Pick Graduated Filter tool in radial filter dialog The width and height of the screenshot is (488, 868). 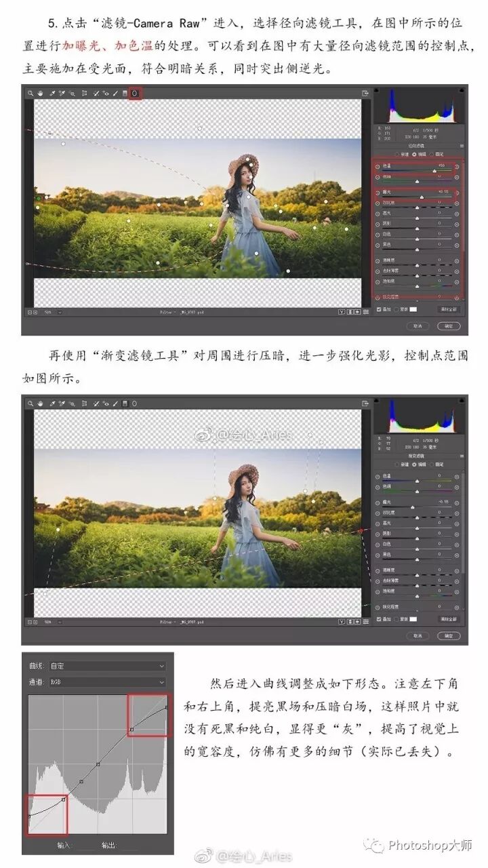coord(125,93)
